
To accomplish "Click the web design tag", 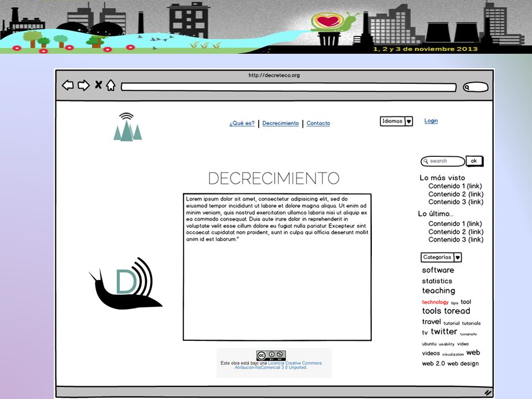I will (x=463, y=364).
